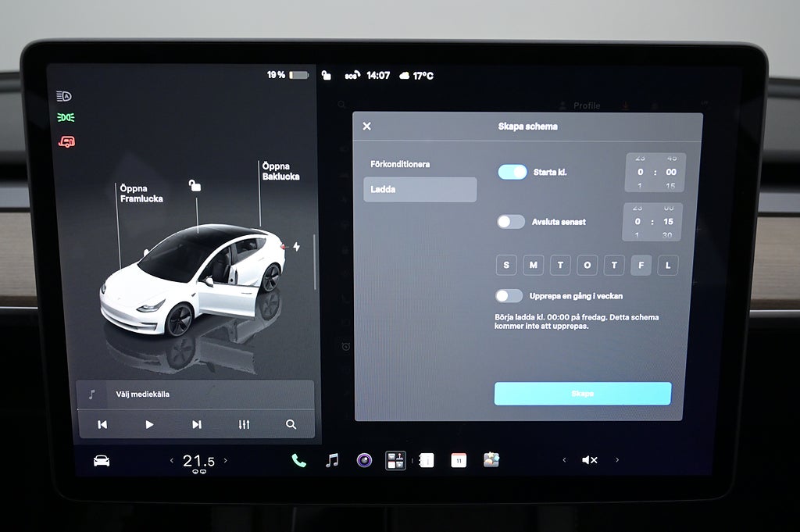Select the Ladda tab
This screenshot has width=800, height=532.
pyautogui.click(x=420, y=189)
